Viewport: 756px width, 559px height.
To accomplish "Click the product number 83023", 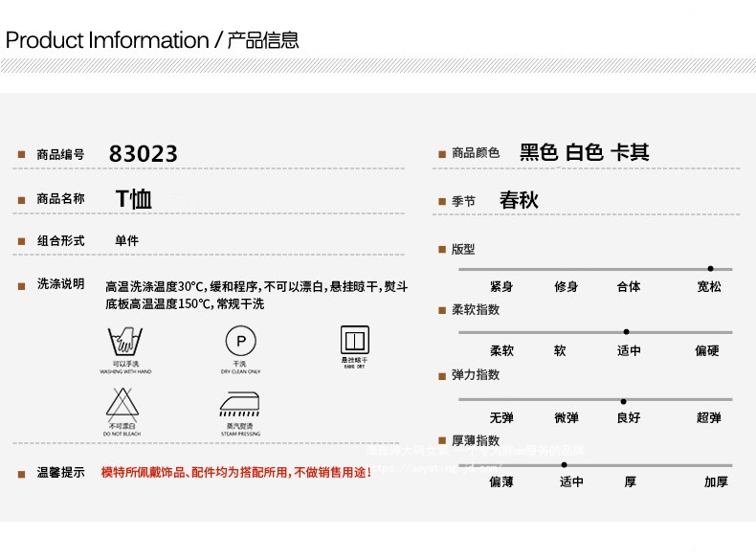I will coord(144,154).
